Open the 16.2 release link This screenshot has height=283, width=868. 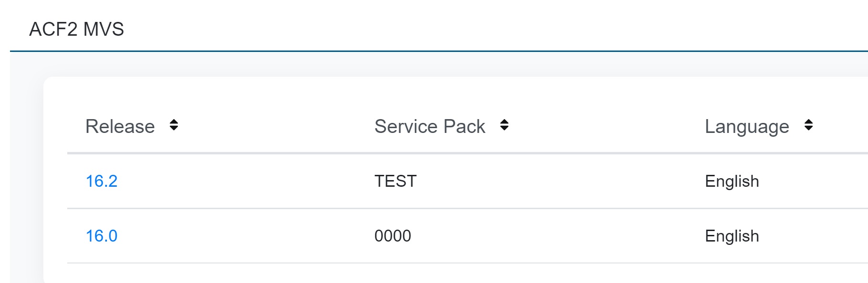pos(102,181)
